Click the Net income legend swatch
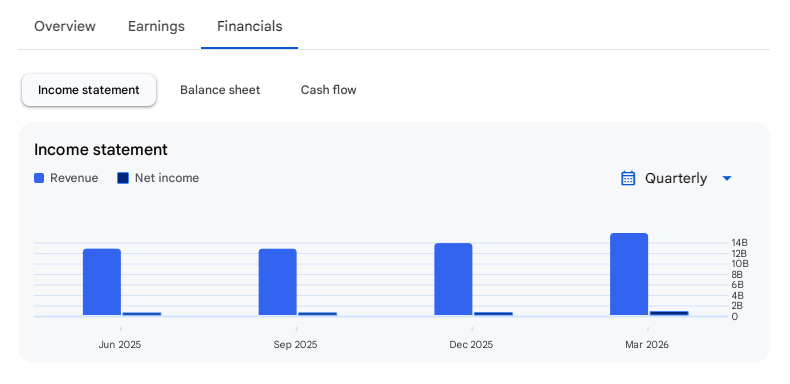 pos(123,178)
